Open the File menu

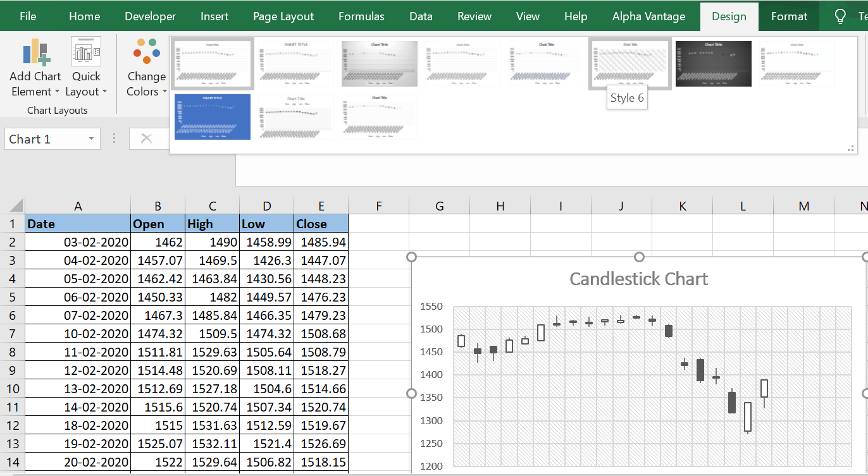point(28,16)
